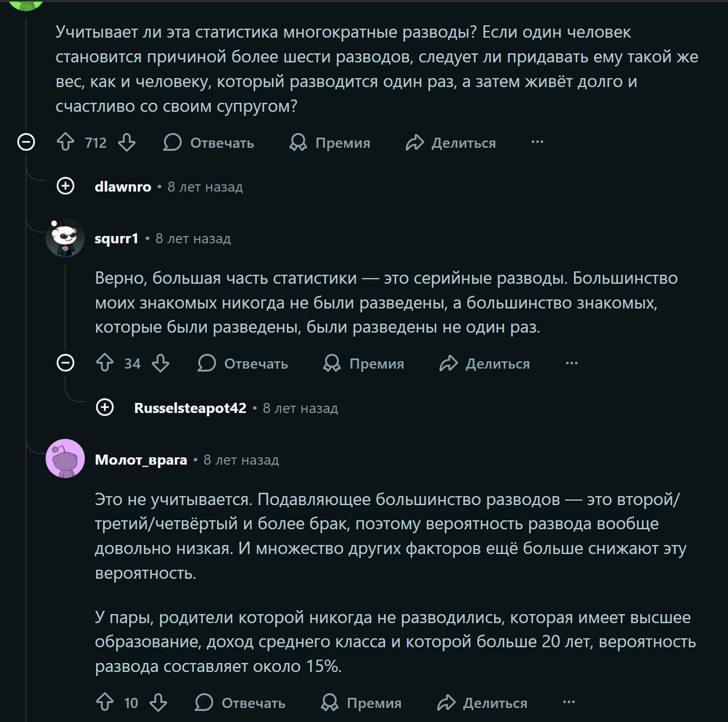Collapse squrr1's comment thread
The image size is (728, 722).
(66, 363)
